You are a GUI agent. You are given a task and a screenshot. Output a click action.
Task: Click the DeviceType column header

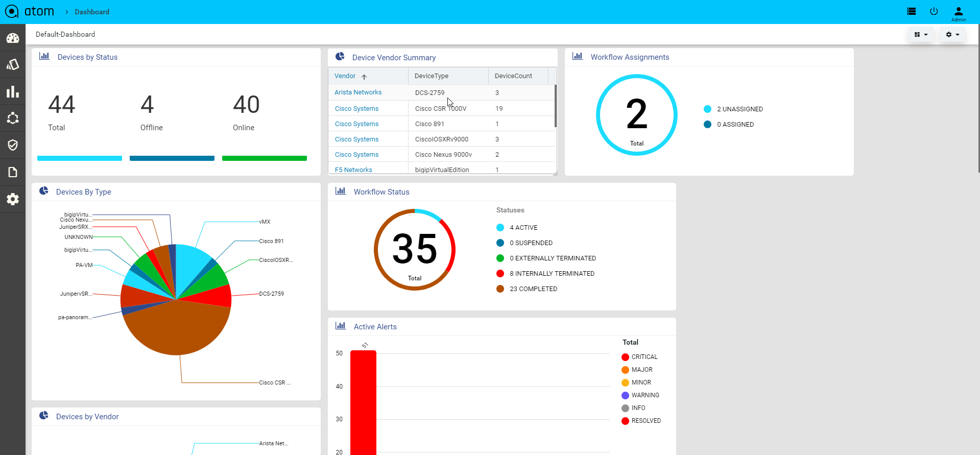pyautogui.click(x=432, y=76)
